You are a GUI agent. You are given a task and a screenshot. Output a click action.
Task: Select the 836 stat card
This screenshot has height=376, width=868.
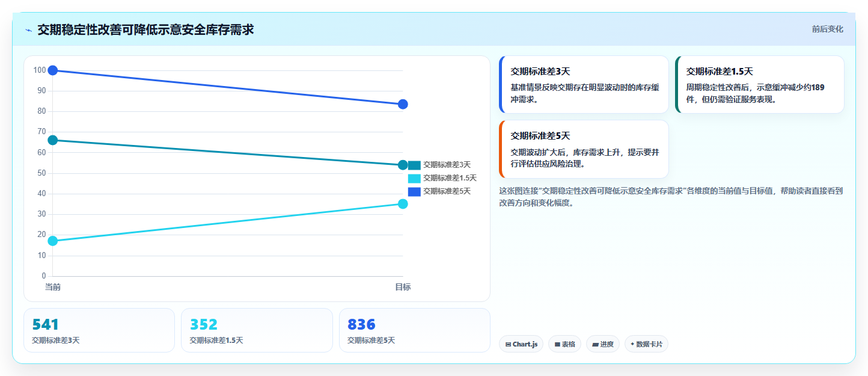click(x=414, y=330)
